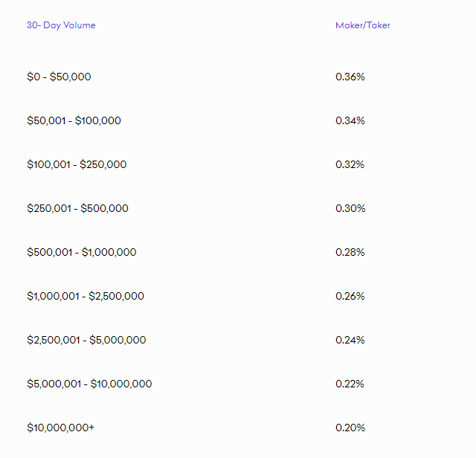This screenshot has height=458, width=476.
Task: Click the "Maker/Taker" column header
Action: point(362,25)
